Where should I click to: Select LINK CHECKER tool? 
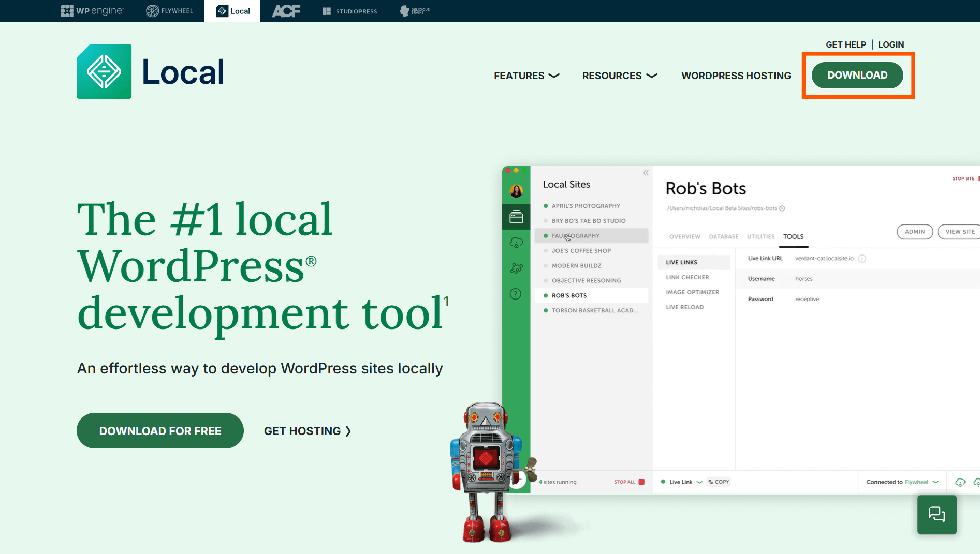[687, 277]
